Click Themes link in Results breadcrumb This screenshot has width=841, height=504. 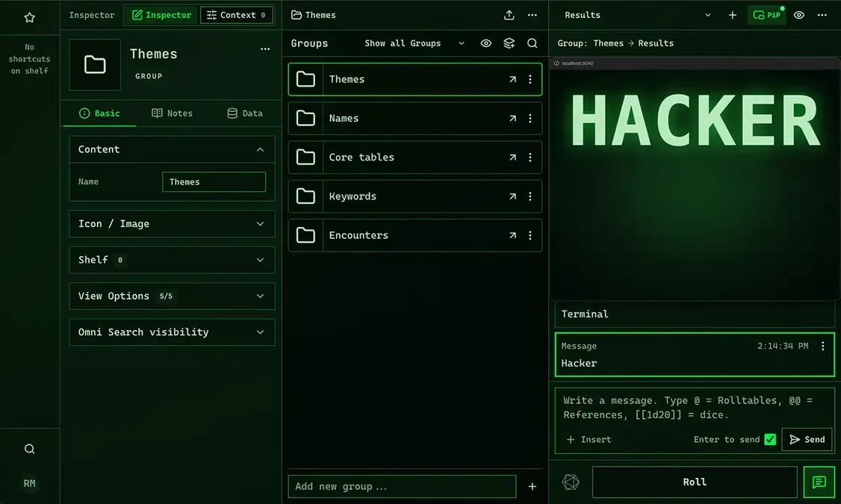[x=608, y=43]
